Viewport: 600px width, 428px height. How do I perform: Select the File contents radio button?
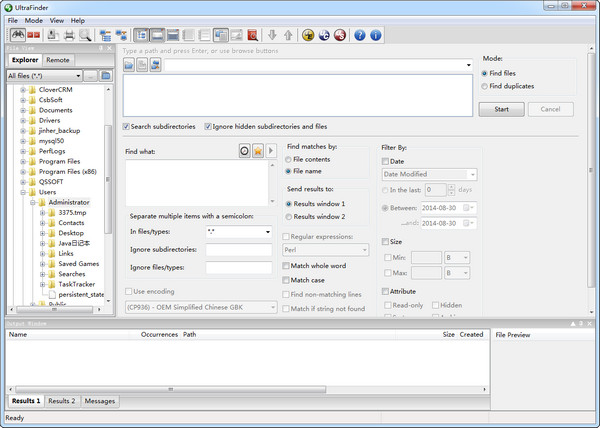coord(288,159)
